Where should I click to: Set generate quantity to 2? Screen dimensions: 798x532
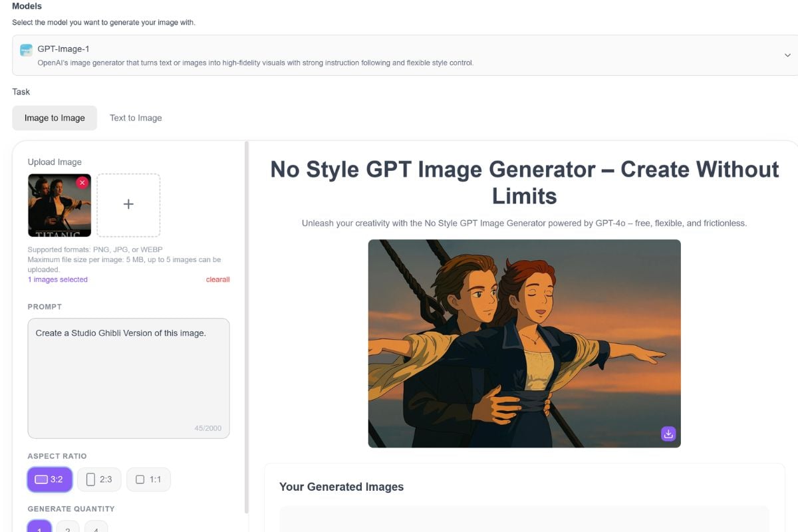pyautogui.click(x=68, y=527)
